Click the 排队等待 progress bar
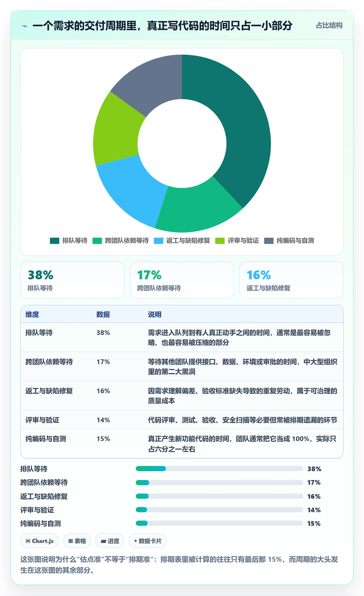 [219, 469]
